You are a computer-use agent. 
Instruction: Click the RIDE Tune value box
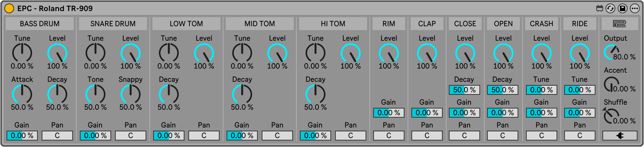coord(580,90)
